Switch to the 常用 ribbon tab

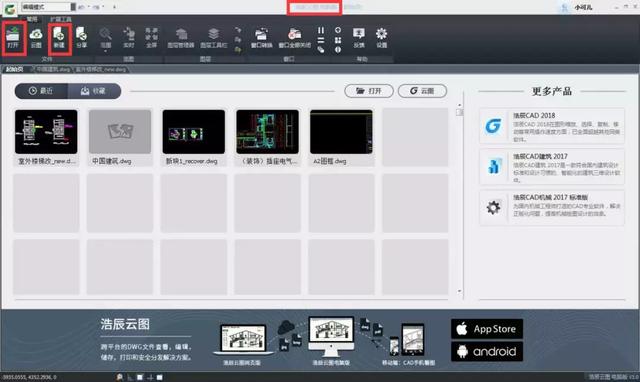(x=32, y=19)
